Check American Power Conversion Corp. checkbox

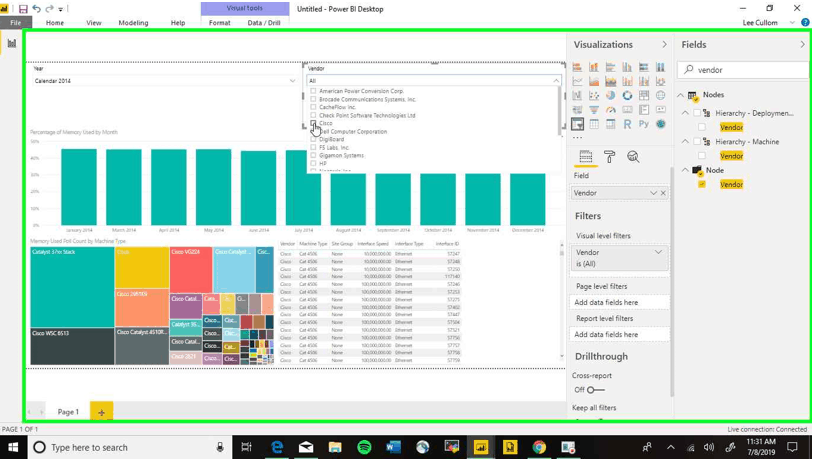coord(313,91)
